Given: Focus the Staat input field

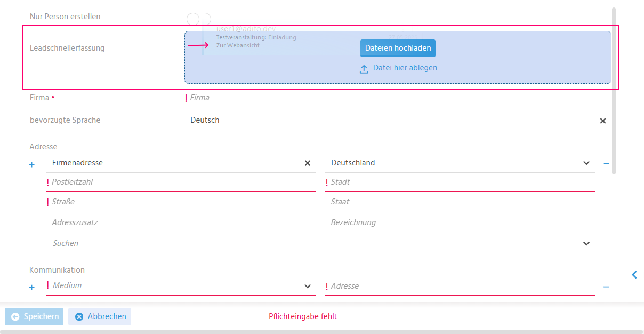Looking at the screenshot, I should (460, 202).
